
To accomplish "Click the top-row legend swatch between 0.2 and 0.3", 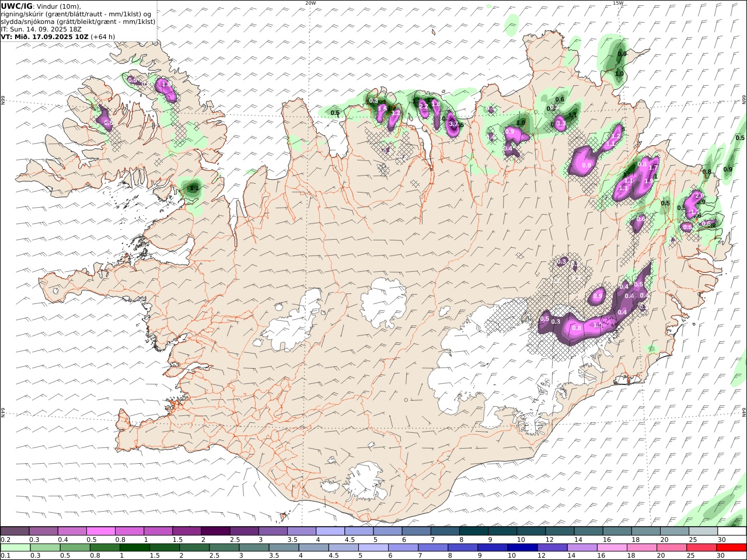I will (15, 531).
